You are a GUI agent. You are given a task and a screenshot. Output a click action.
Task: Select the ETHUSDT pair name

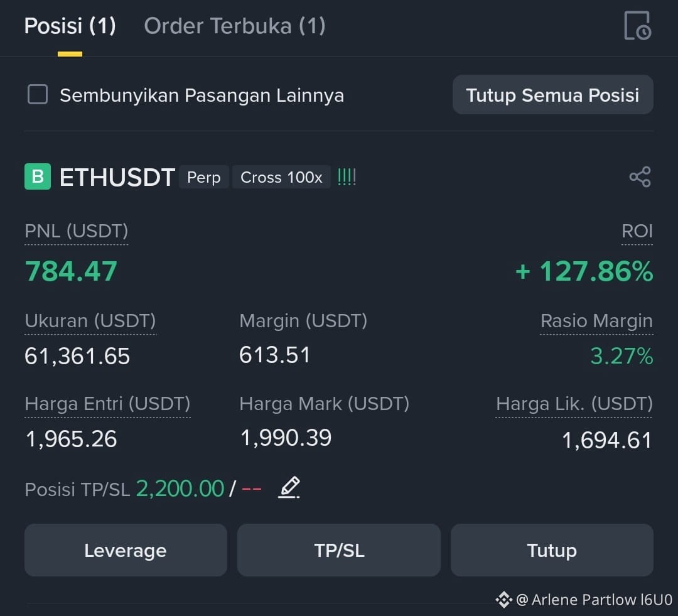(117, 177)
